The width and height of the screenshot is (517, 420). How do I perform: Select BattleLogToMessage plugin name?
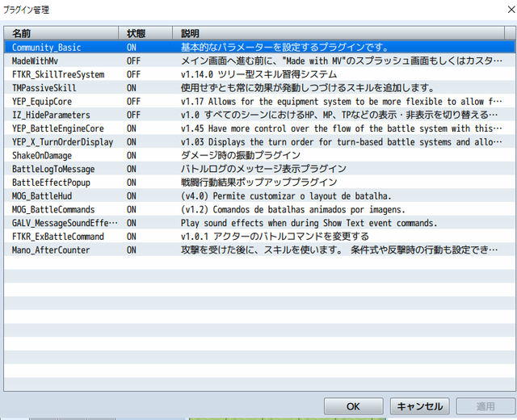[53, 169]
